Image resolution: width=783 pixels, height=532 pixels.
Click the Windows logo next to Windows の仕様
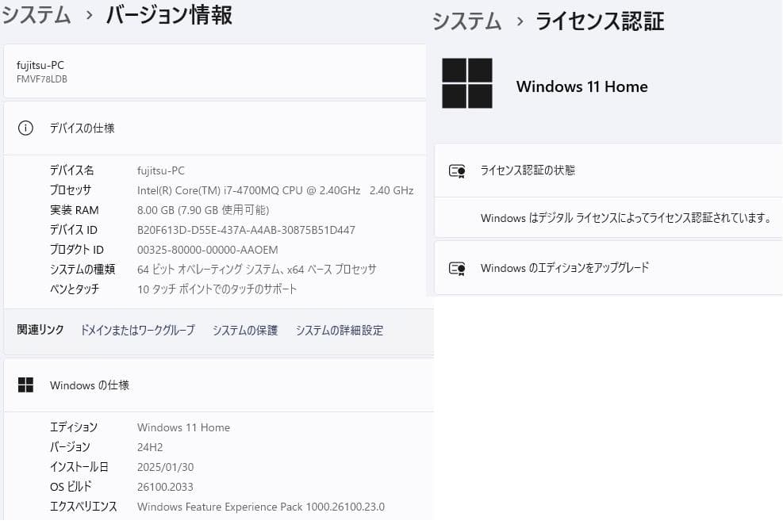26,385
